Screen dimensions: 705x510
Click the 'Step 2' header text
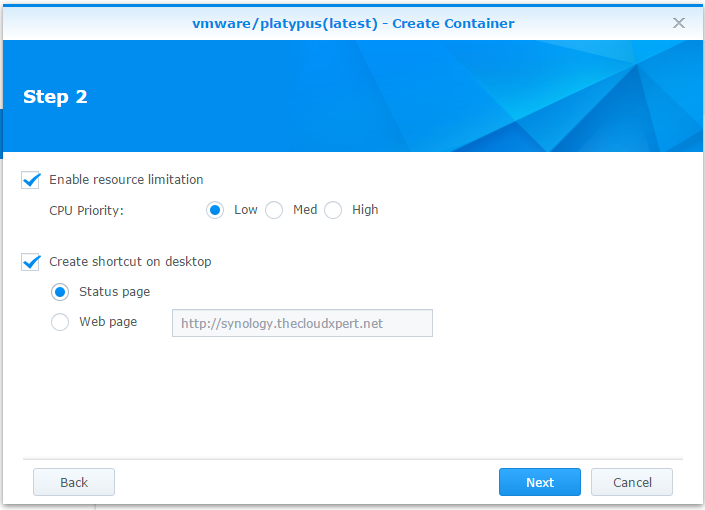coord(55,97)
